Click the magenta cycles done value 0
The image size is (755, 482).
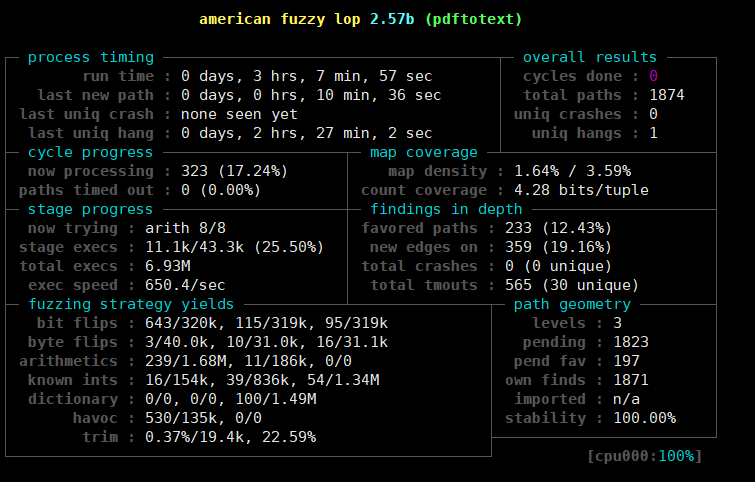pyautogui.click(x=653, y=76)
